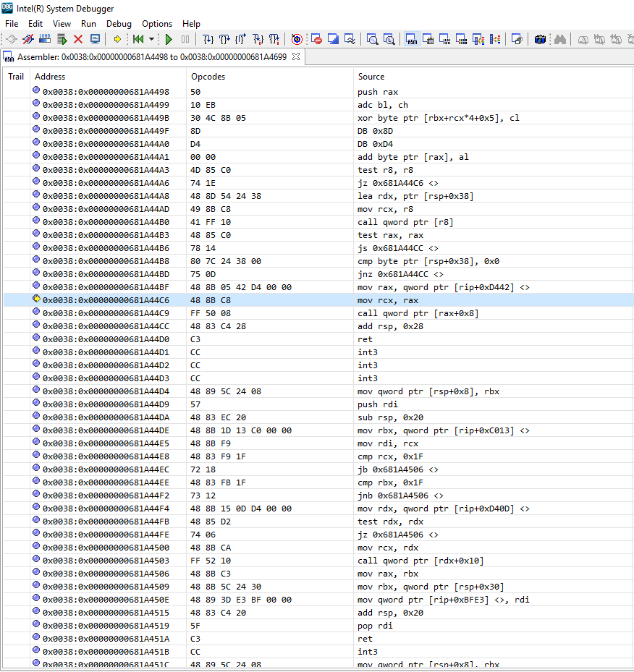634x672 pixels.
Task: Click the Step Into toolbar icon
Action: 208,40
